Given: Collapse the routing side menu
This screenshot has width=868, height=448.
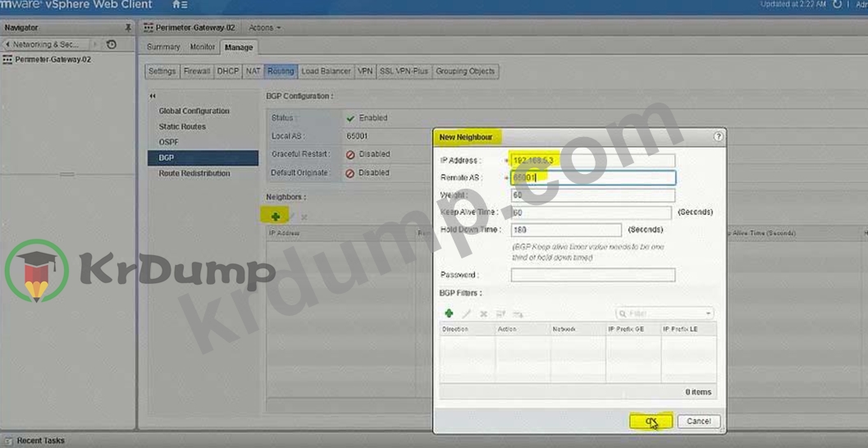Looking at the screenshot, I should pos(153,96).
